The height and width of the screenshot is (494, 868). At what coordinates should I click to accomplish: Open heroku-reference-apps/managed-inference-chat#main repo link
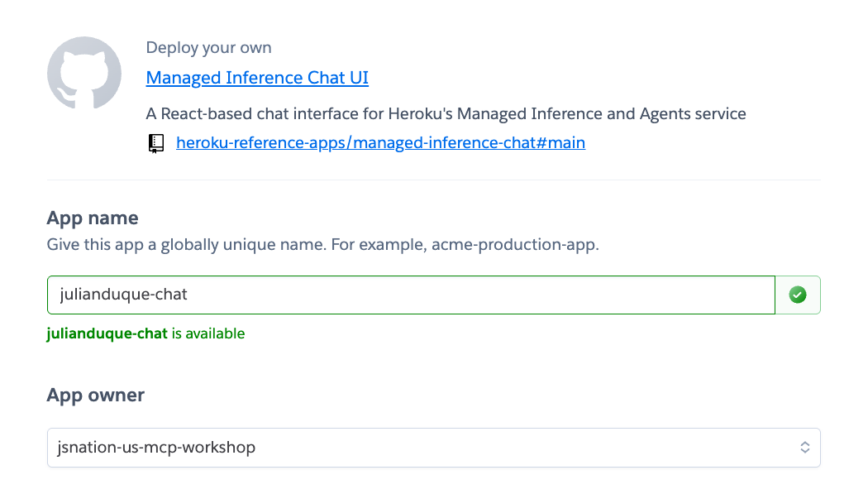(x=380, y=142)
